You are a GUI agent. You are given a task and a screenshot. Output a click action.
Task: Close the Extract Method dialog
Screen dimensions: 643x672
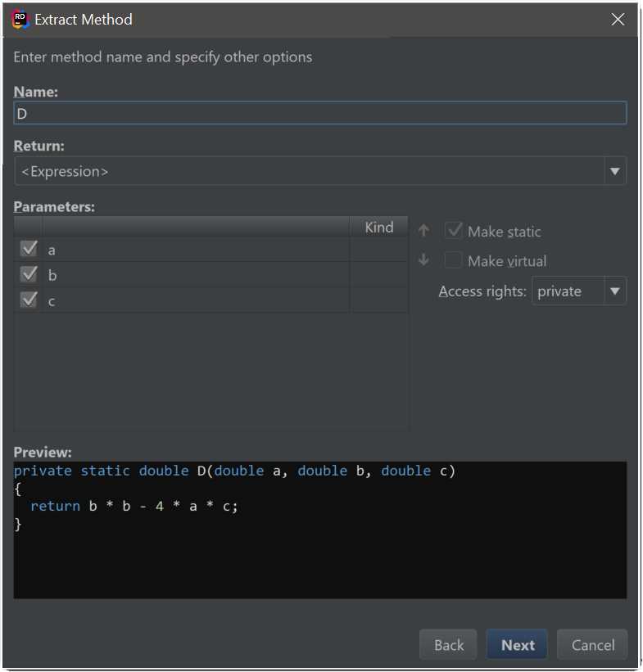click(x=618, y=20)
